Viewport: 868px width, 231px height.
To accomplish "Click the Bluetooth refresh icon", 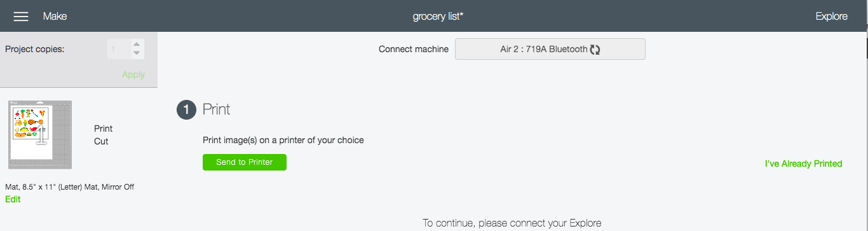I will (595, 49).
